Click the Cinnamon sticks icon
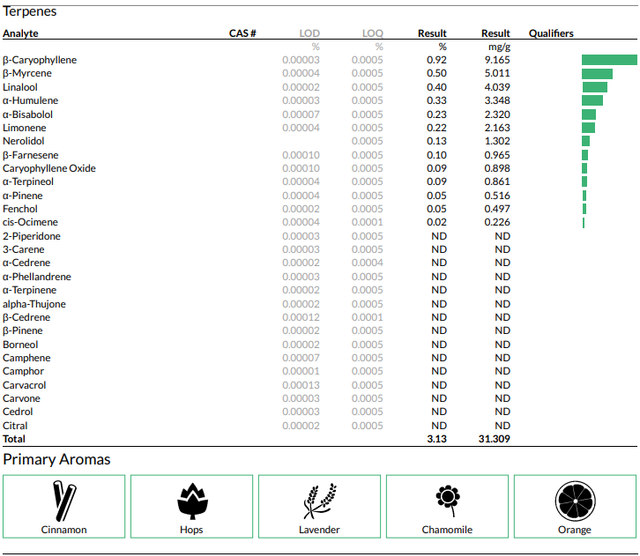 coord(64,501)
